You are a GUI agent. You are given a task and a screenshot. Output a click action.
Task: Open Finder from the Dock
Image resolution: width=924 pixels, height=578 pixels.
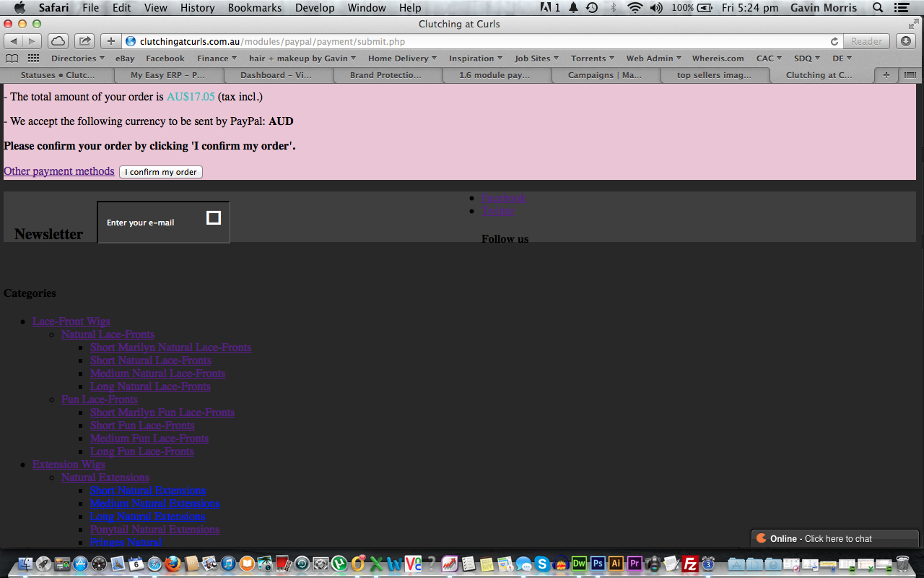coord(25,564)
